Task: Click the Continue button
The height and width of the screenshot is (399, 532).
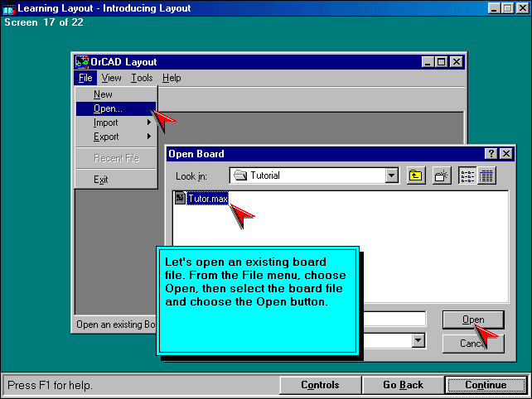Action: pos(486,385)
